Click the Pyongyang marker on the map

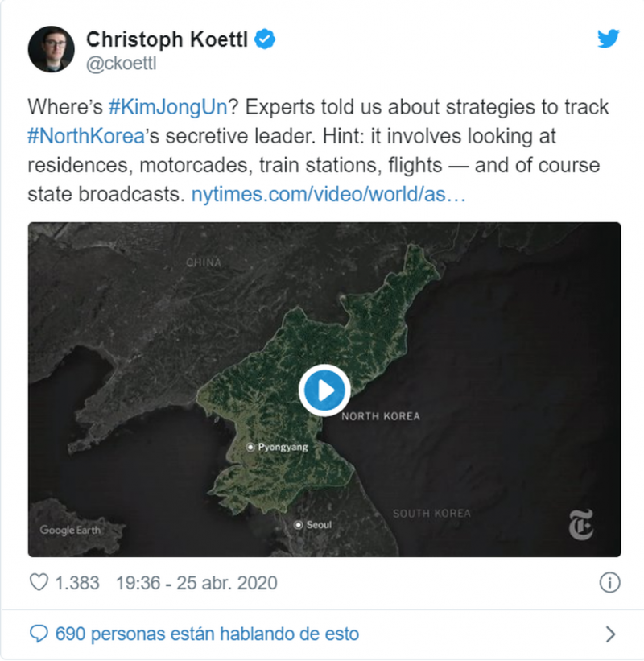[x=251, y=447]
